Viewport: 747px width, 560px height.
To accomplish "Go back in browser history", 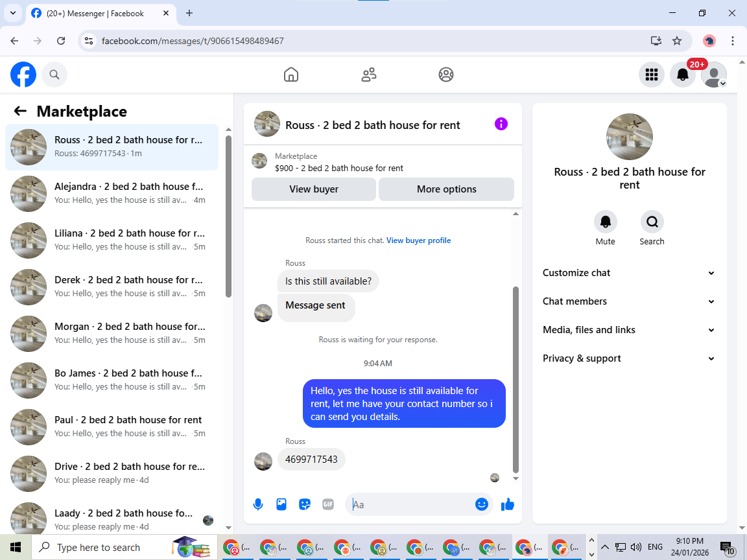I will pos(14,41).
